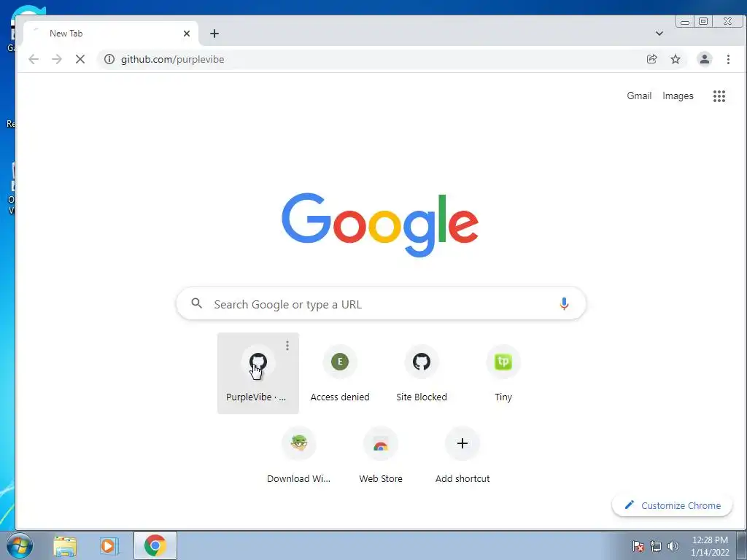Open the Site Blocked shortcut
This screenshot has width=747, height=560.
click(422, 373)
